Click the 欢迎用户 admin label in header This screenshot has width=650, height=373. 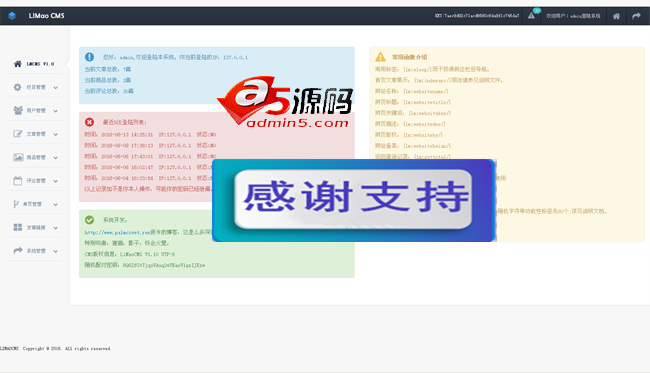tap(573, 16)
